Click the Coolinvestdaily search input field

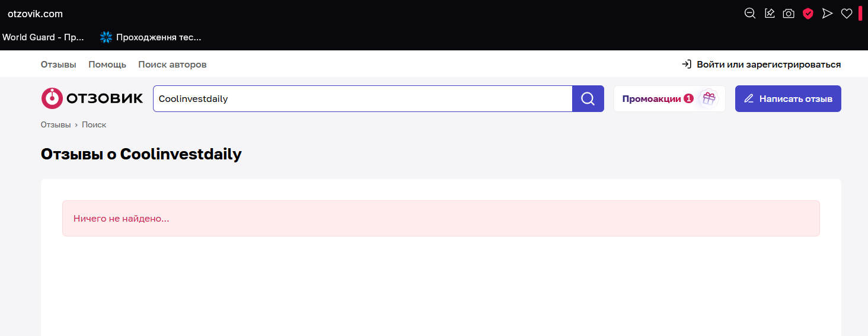[362, 99]
